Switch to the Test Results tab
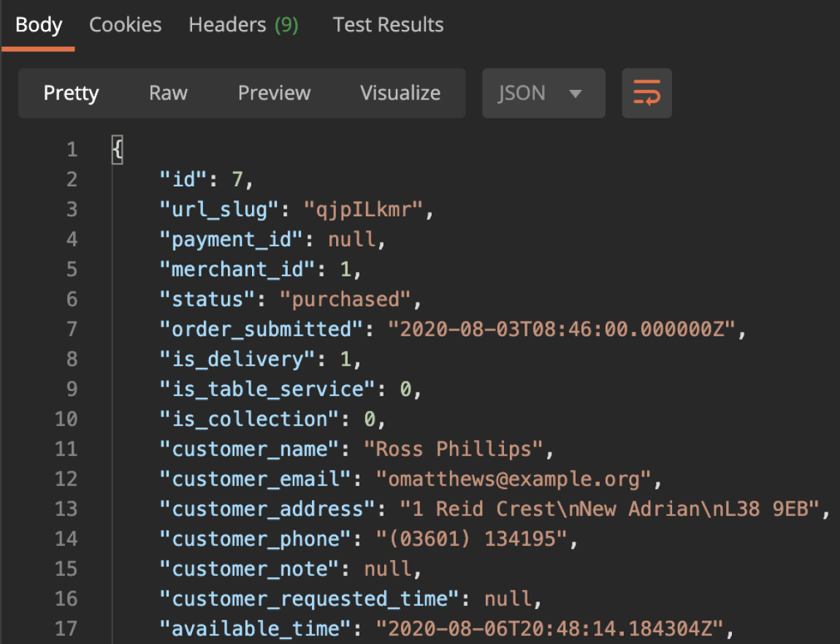 pyautogui.click(x=388, y=25)
